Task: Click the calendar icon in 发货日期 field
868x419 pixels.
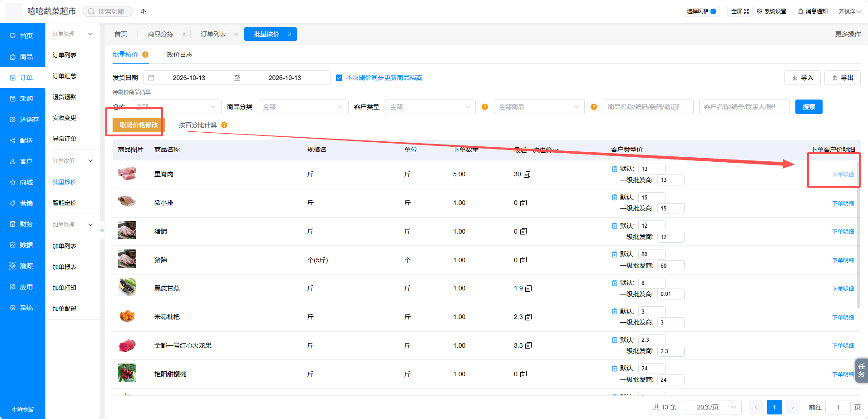Action: [x=152, y=78]
